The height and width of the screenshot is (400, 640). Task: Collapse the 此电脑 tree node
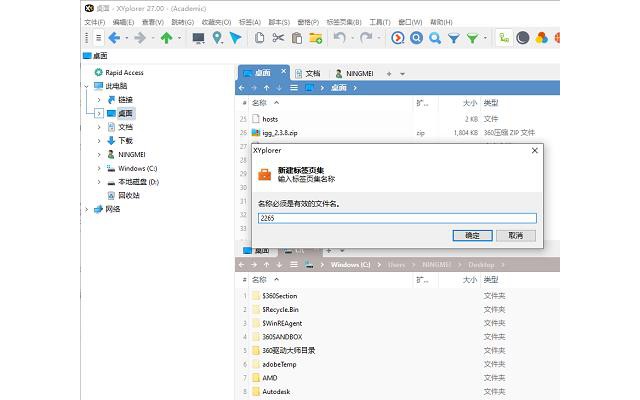pos(87,86)
